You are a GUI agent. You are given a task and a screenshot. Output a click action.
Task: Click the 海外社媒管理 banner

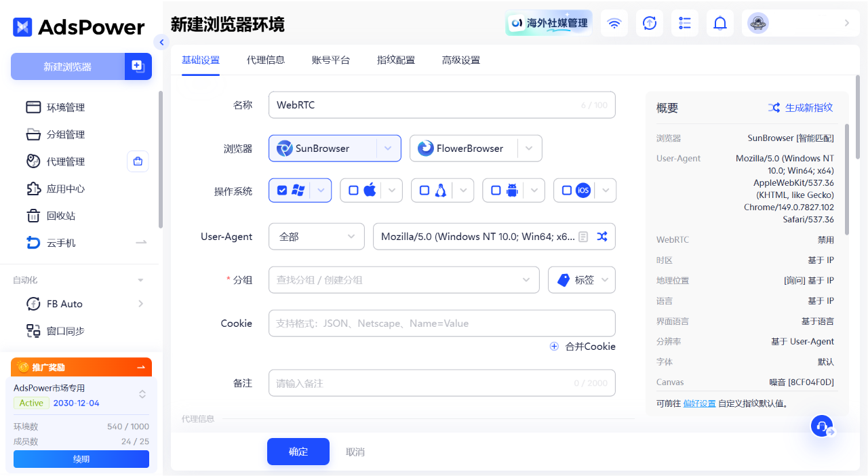(549, 23)
